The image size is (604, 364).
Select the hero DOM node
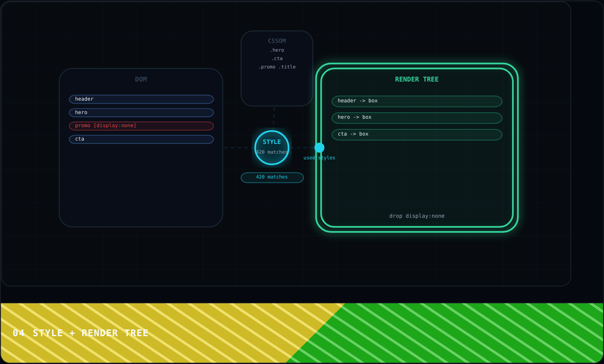click(x=141, y=113)
